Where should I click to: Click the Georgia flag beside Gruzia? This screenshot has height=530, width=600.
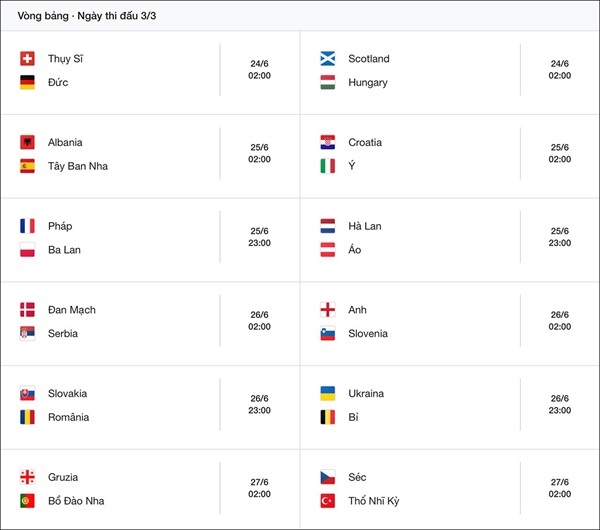click(x=27, y=477)
